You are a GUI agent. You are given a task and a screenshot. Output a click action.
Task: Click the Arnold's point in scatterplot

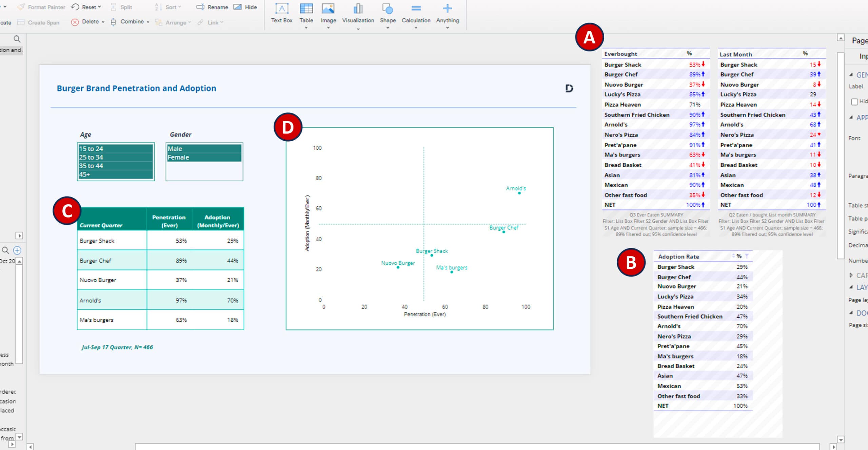519,193
